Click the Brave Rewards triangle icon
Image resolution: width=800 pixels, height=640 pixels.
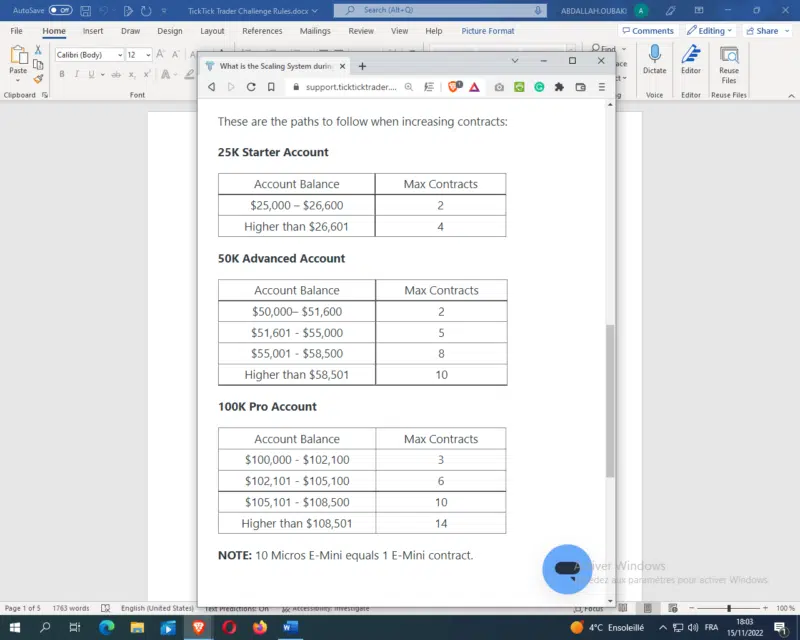coord(474,87)
